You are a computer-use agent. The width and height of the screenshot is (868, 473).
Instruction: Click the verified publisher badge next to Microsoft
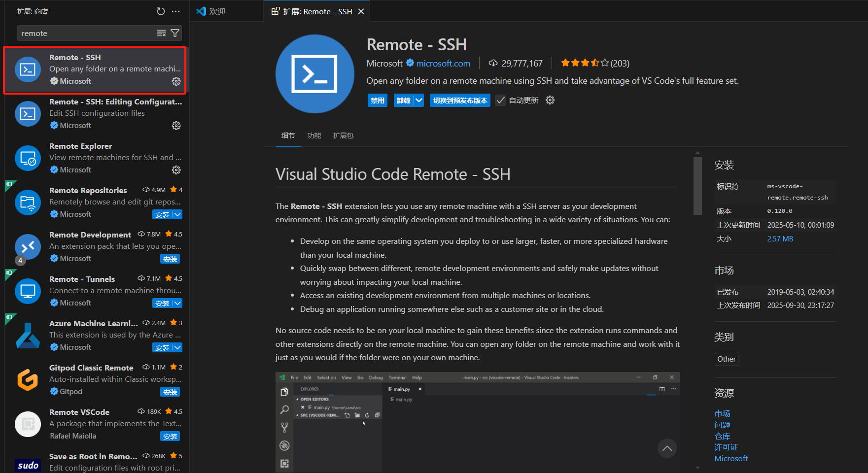coord(410,63)
